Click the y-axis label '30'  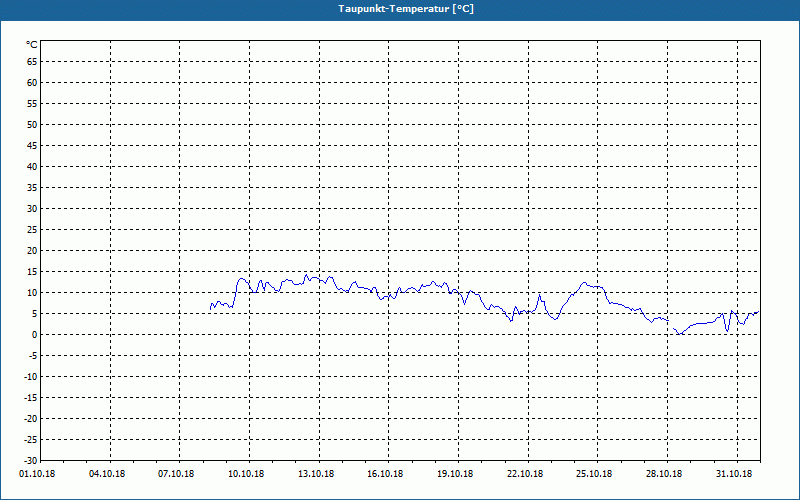[32, 209]
